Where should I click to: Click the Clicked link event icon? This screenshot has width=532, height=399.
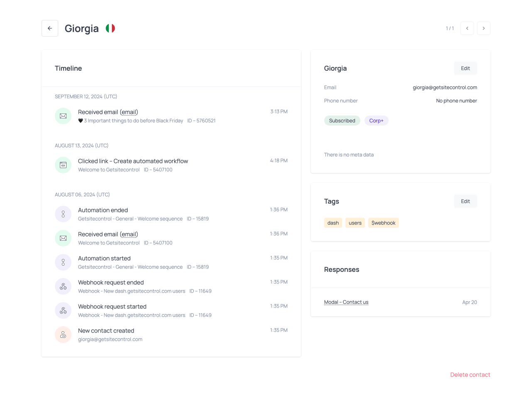click(x=63, y=165)
